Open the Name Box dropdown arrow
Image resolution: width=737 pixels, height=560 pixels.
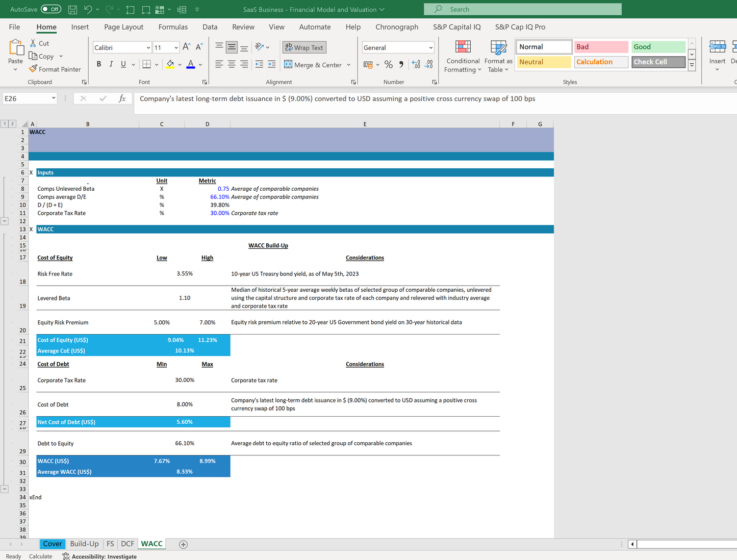point(54,98)
